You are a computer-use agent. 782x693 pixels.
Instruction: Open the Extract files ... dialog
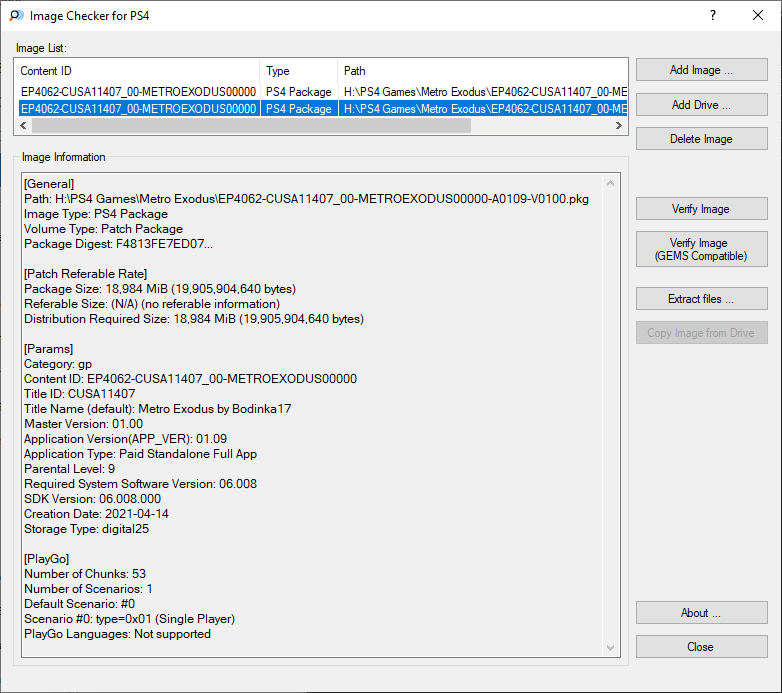coord(701,299)
